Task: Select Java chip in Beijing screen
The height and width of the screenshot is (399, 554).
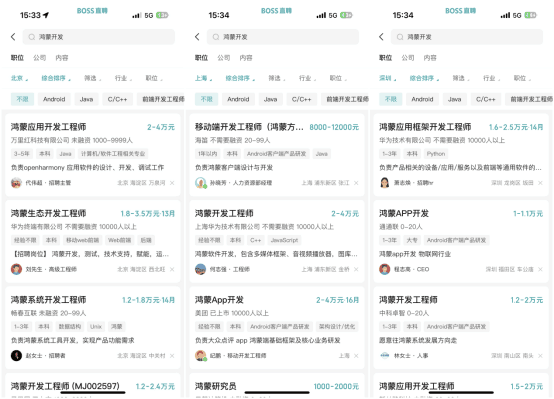Action: click(86, 99)
